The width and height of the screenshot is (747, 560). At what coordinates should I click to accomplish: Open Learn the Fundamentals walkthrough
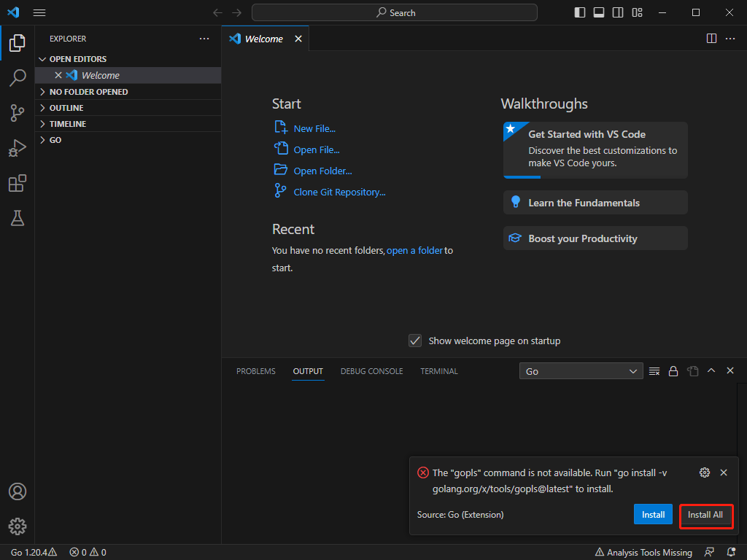tap(595, 203)
